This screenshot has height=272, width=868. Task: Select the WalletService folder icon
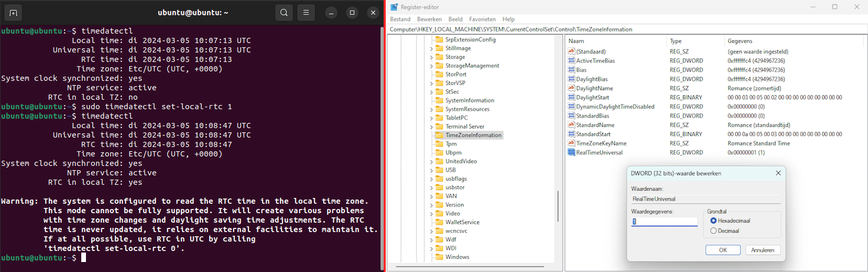click(x=439, y=222)
